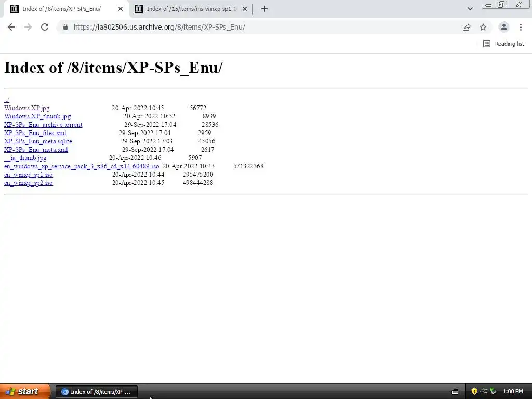Open Windows XP.jpg file
The image size is (532, 399).
pyautogui.click(x=27, y=108)
